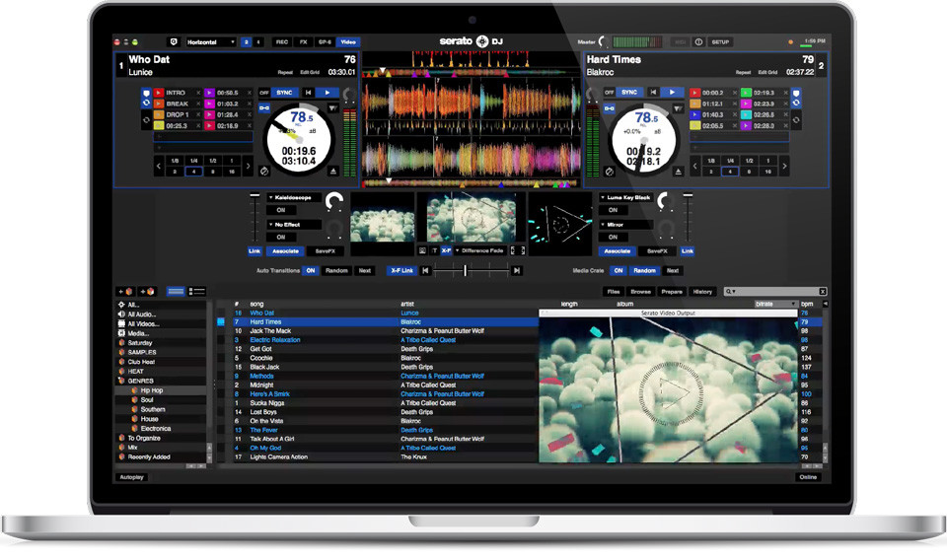Viewport: 947px width, 560px height.
Task: Trigger the INTRO cue point
Action: (x=178, y=93)
